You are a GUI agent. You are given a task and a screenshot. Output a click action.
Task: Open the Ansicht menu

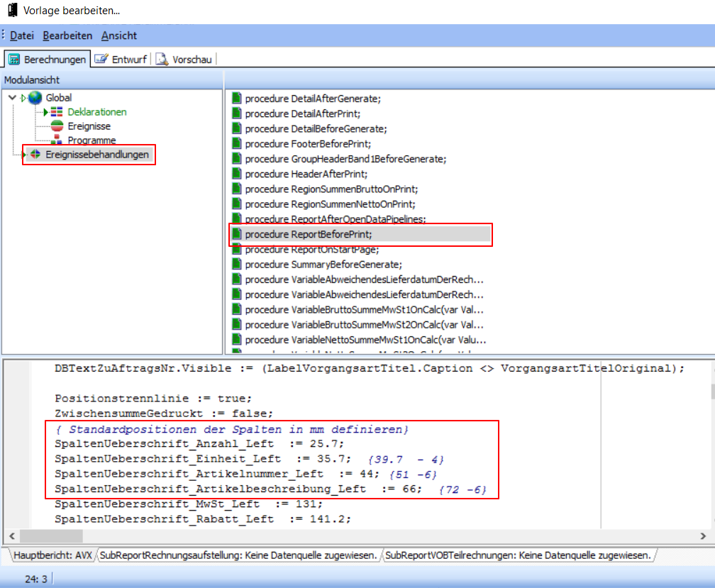[x=119, y=35]
